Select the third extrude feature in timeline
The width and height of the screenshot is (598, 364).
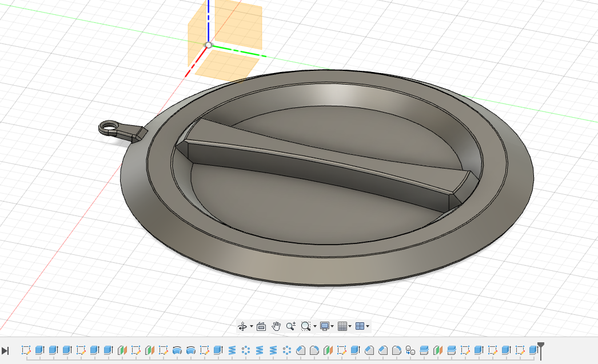(67, 350)
